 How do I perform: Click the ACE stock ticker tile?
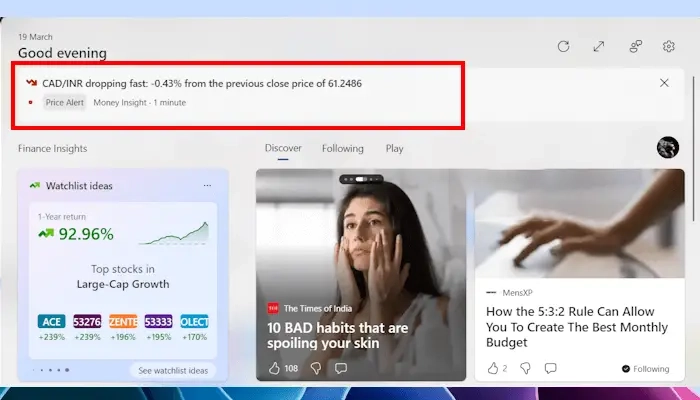[51, 322]
